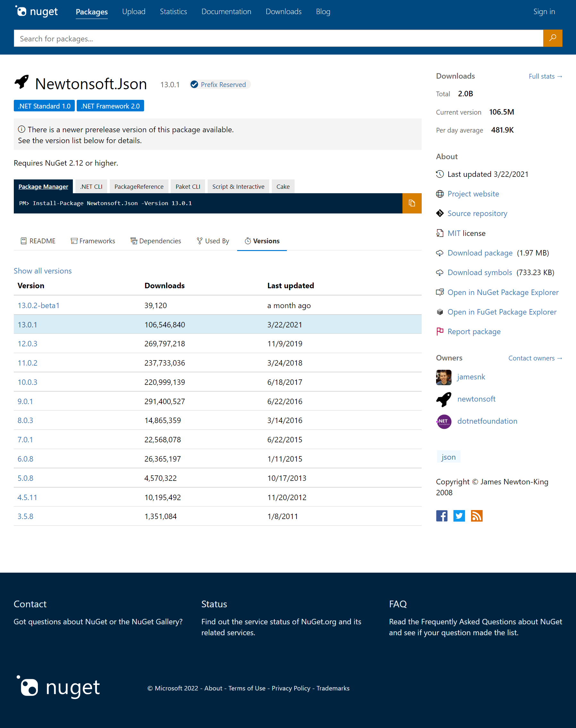Select the Cake install tab
This screenshot has height=728, width=576.
283,186
